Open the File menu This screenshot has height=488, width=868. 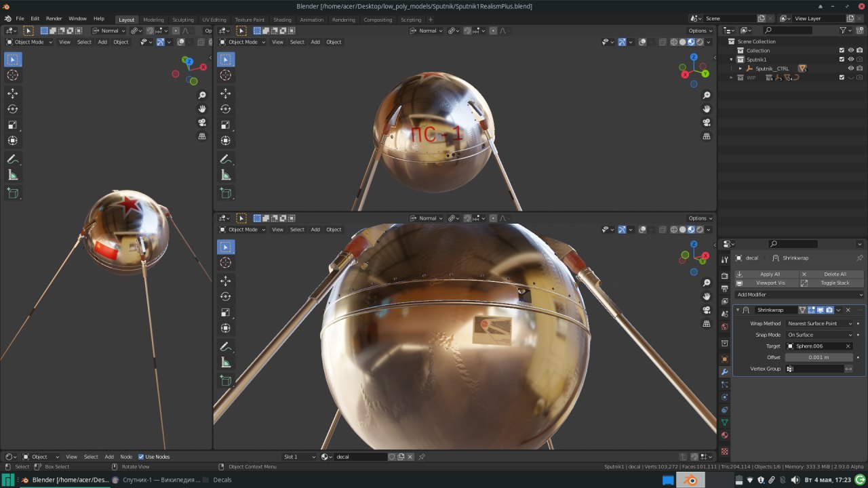[x=20, y=19]
